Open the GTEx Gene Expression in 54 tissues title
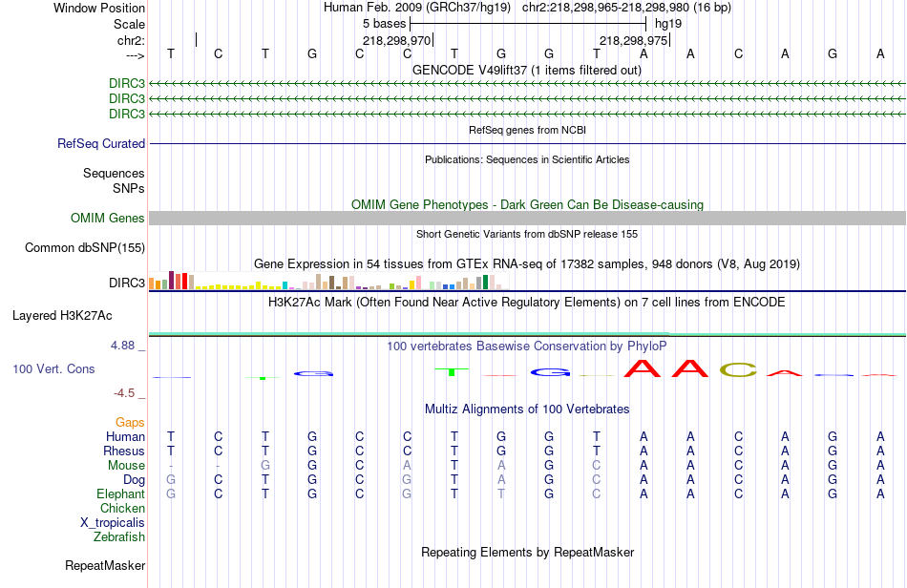907x588 pixels. (527, 263)
